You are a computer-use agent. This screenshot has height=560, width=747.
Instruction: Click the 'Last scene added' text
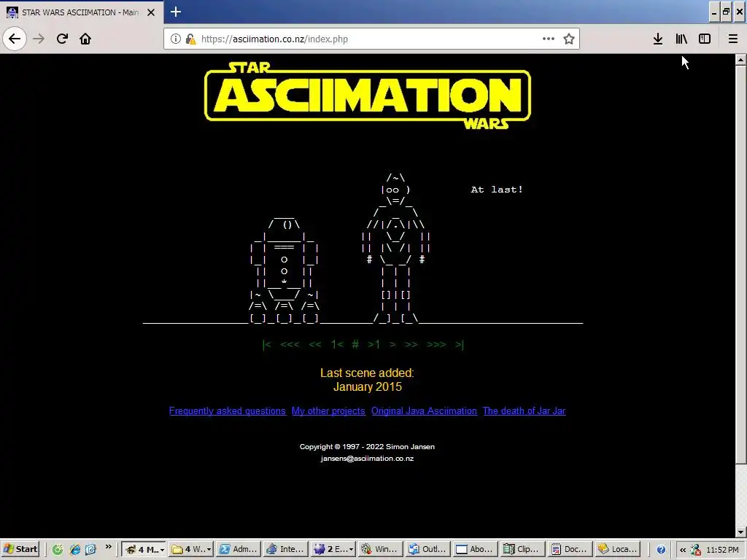(x=367, y=373)
